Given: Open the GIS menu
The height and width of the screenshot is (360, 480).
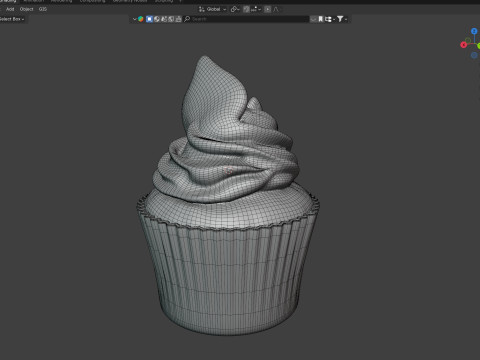Looking at the screenshot, I should [x=43, y=9].
